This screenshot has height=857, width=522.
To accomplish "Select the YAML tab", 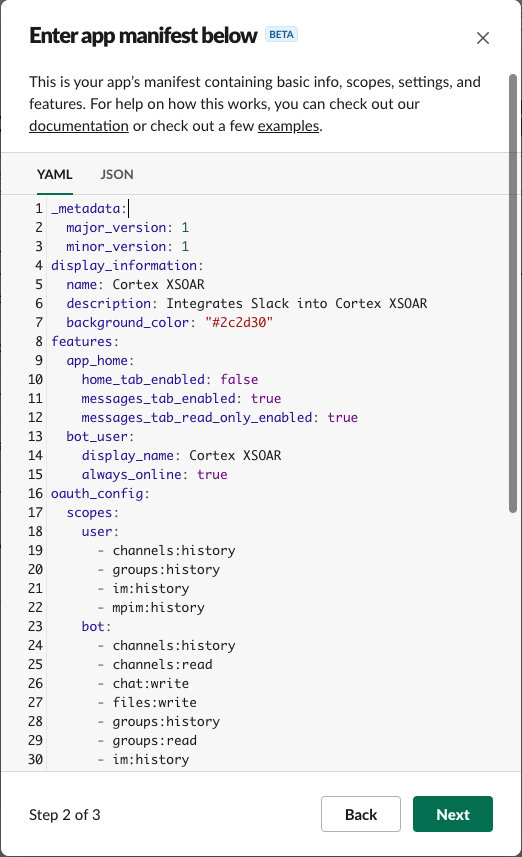I will pyautogui.click(x=55, y=174).
